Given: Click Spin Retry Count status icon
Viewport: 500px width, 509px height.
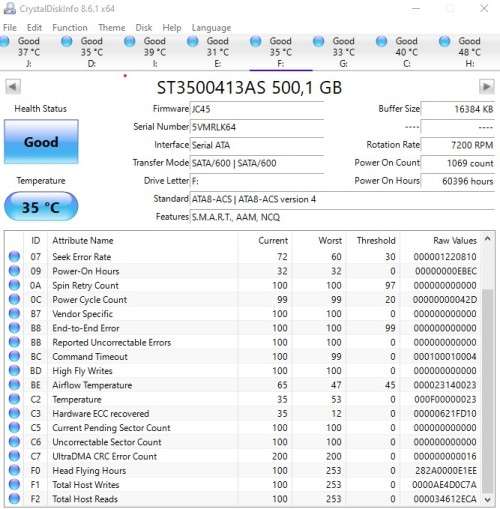Looking at the screenshot, I should click(14, 285).
